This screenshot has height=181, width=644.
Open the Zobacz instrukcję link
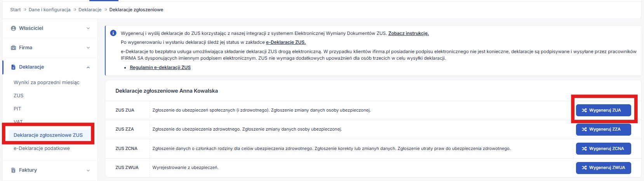pos(408,33)
